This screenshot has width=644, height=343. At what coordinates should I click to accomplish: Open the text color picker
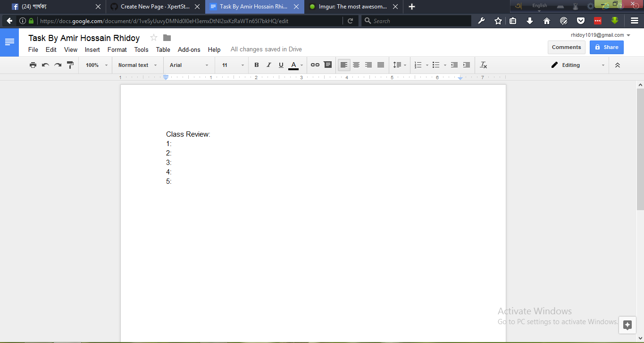pyautogui.click(x=296, y=65)
